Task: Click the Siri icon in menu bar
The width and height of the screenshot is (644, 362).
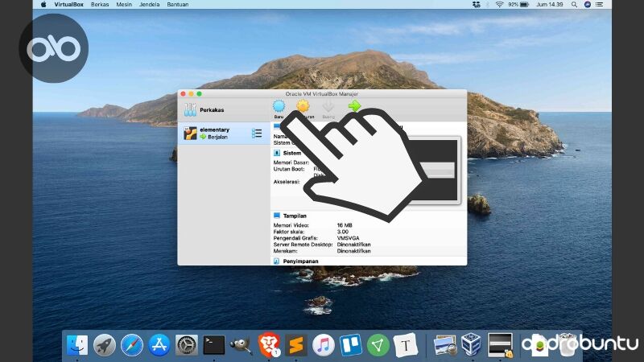Action: coord(588,5)
